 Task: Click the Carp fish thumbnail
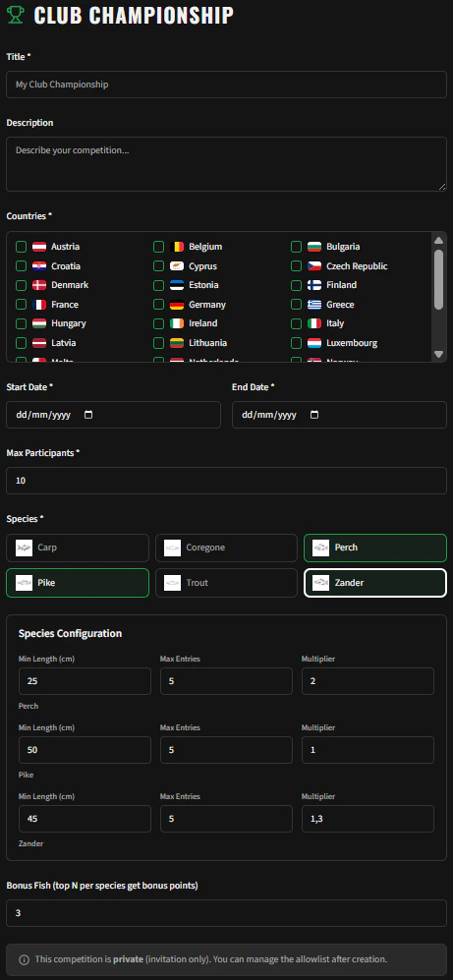(x=24, y=548)
